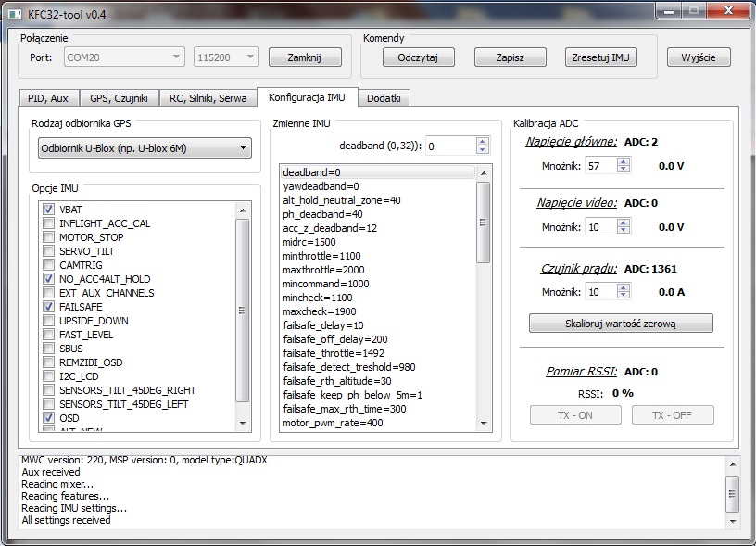The width and height of the screenshot is (756, 546).
Task: Increase the Czujnik prądu multiplier spinner
Action: pos(624,287)
